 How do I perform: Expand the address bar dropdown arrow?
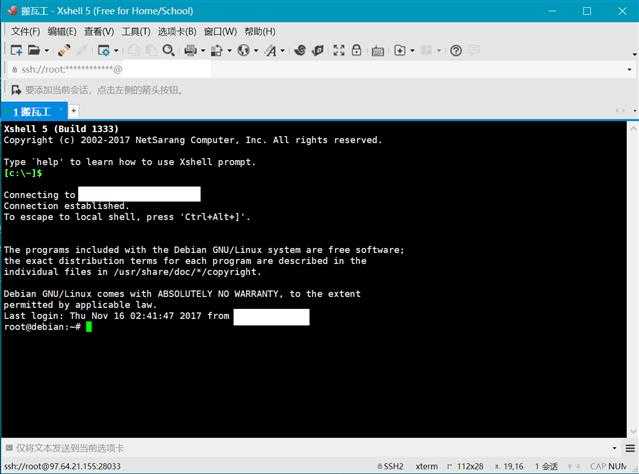630,70
